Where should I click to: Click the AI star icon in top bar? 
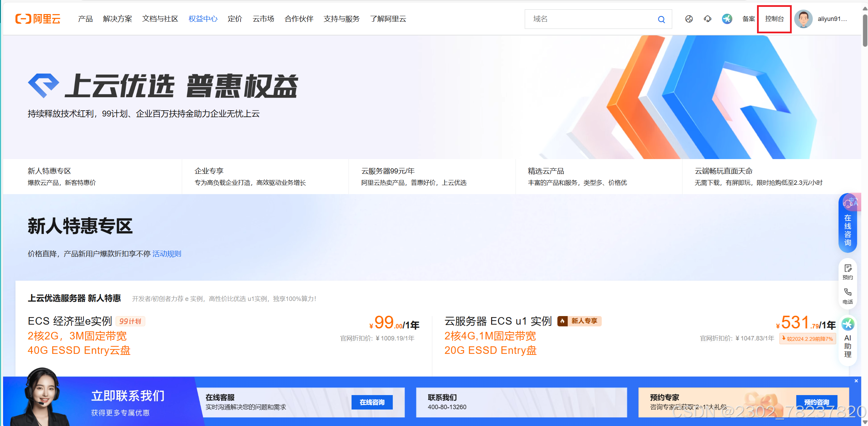[x=727, y=19]
